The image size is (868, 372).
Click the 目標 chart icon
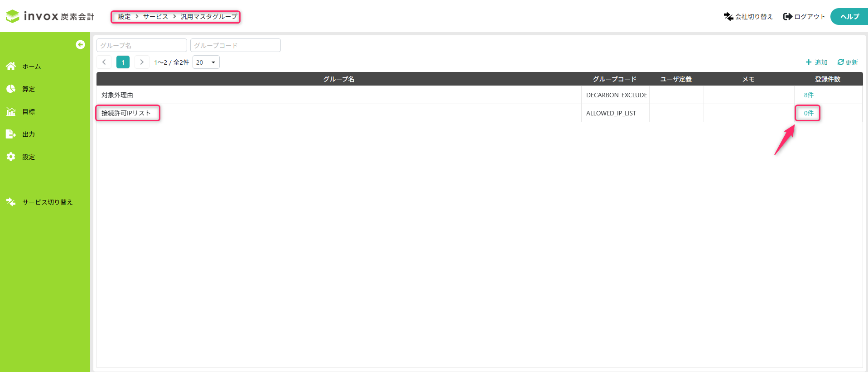point(11,111)
